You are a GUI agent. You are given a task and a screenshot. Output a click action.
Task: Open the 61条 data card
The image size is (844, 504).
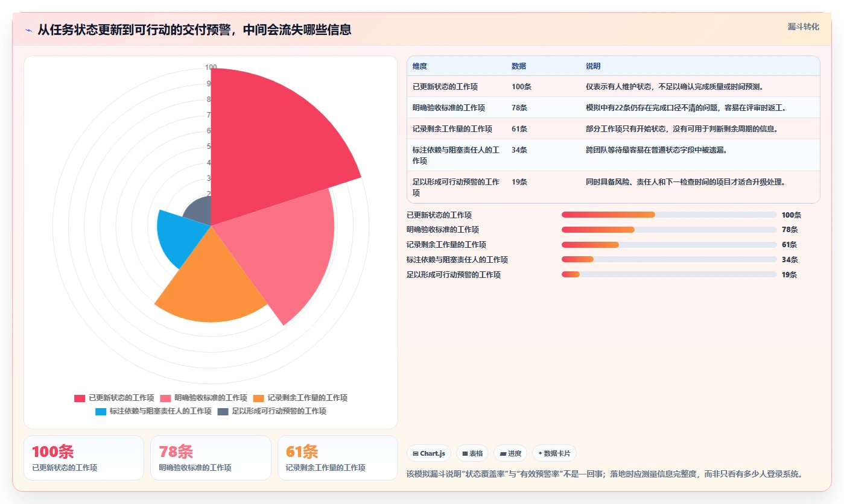(338, 458)
